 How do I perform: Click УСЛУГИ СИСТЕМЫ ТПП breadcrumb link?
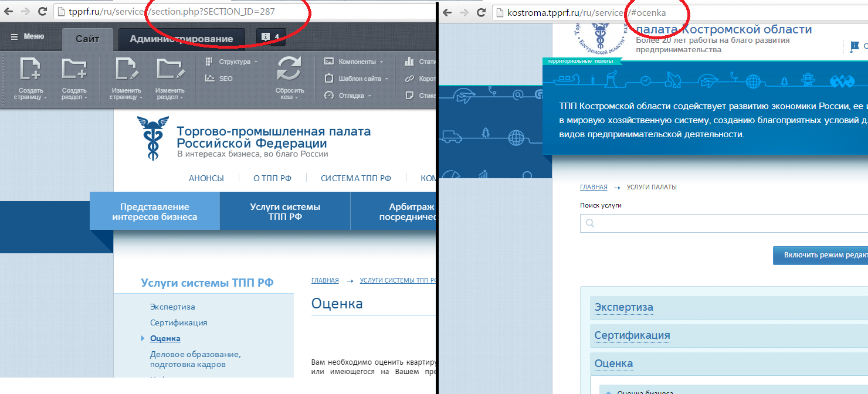coord(398,280)
